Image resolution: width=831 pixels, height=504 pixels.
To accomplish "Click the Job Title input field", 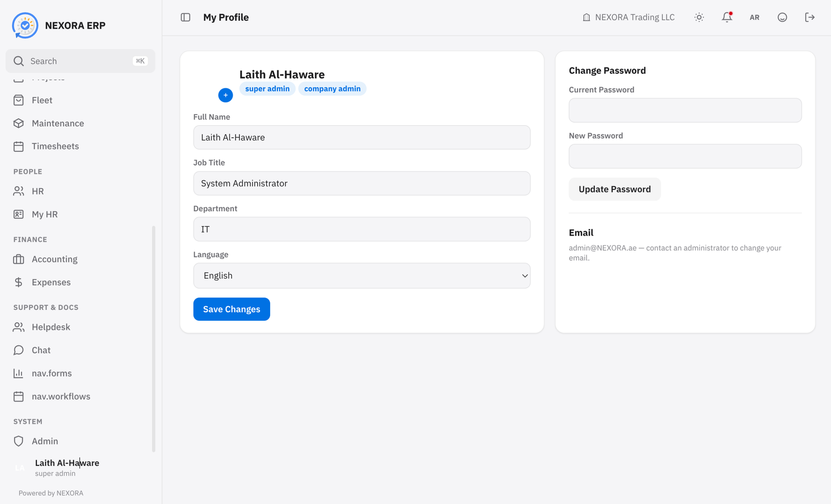I will (361, 183).
